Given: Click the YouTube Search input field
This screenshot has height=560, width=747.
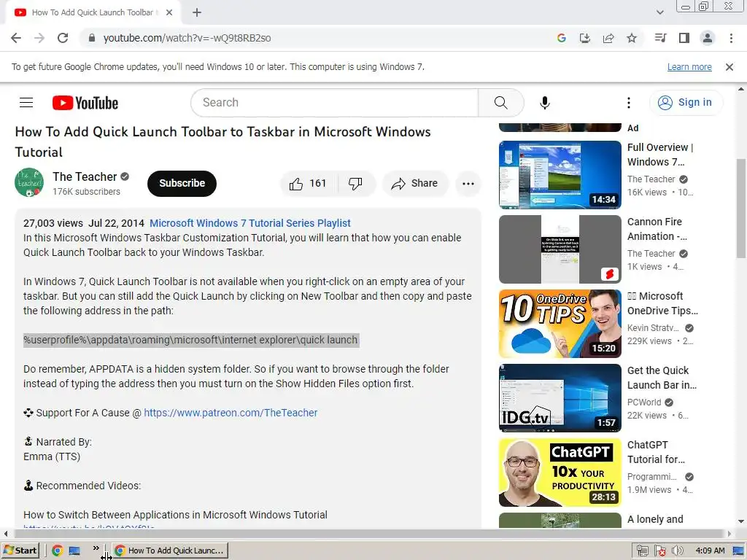Looking at the screenshot, I should 335,102.
